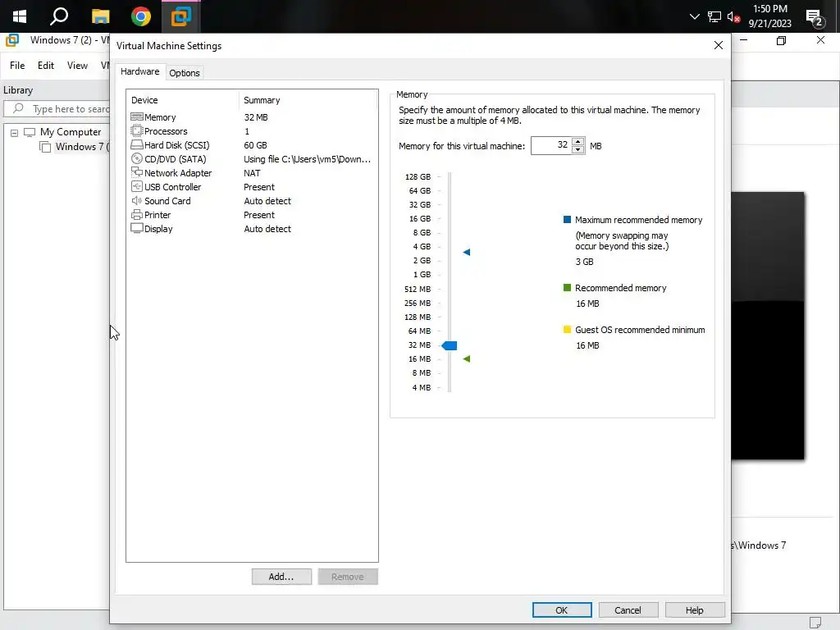This screenshot has height=630, width=840.
Task: Select the Display monitor icon
Action: click(x=137, y=228)
